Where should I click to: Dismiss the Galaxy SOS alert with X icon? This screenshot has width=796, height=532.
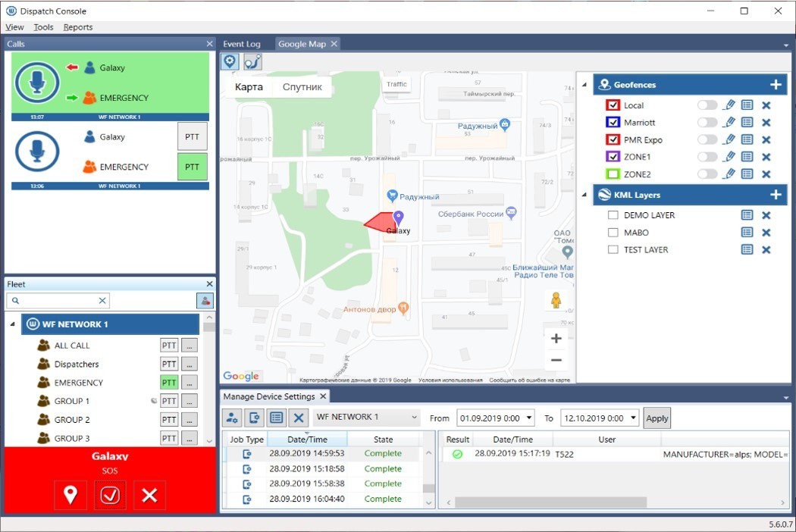149,495
